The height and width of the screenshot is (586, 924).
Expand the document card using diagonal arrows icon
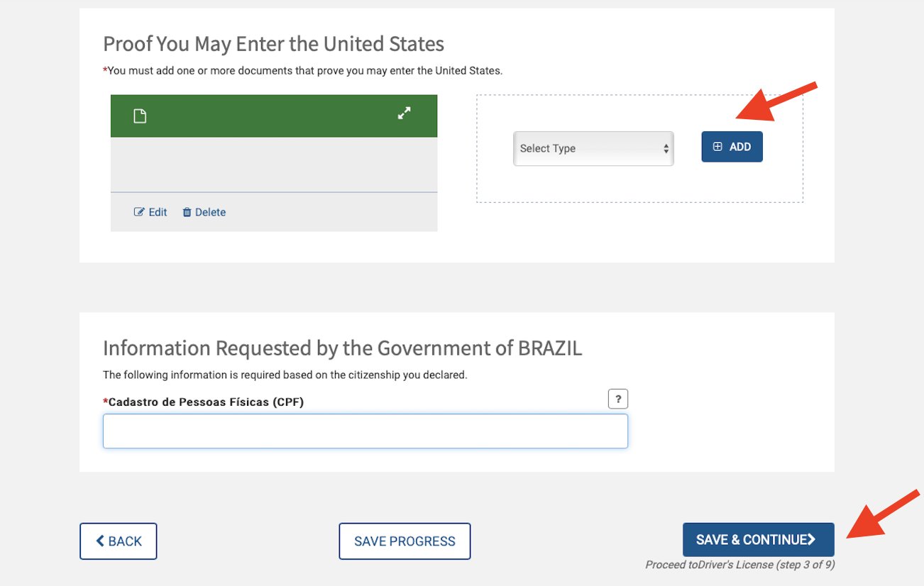pos(404,113)
